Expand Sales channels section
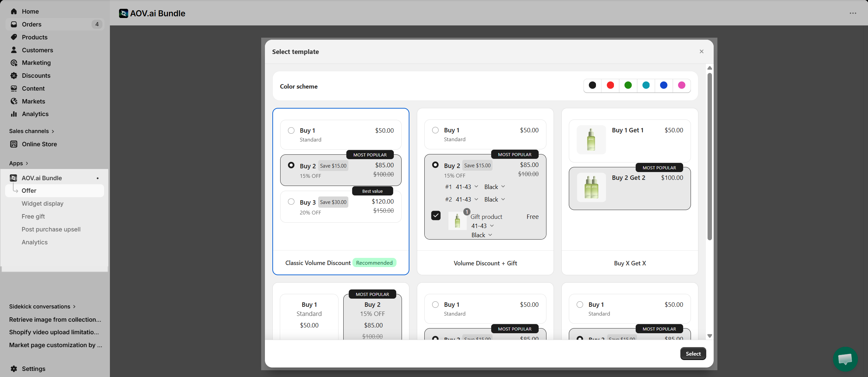Viewport: 868px width, 377px height. pyautogui.click(x=53, y=131)
